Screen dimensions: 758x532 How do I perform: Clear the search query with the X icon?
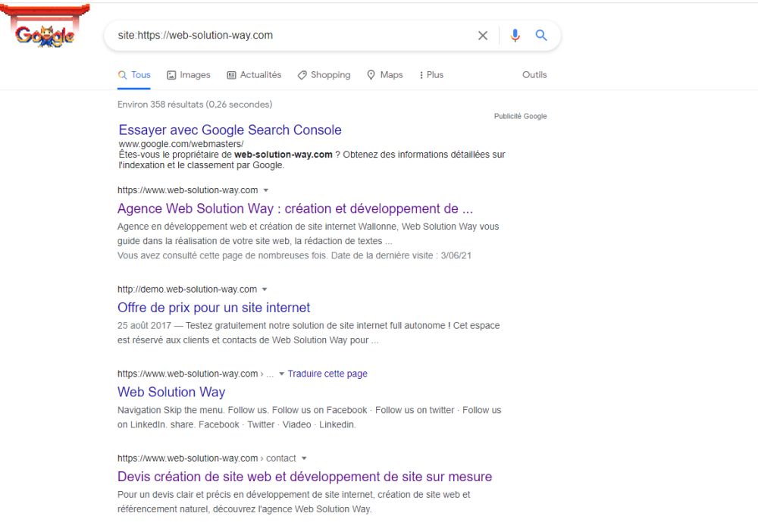pos(482,36)
